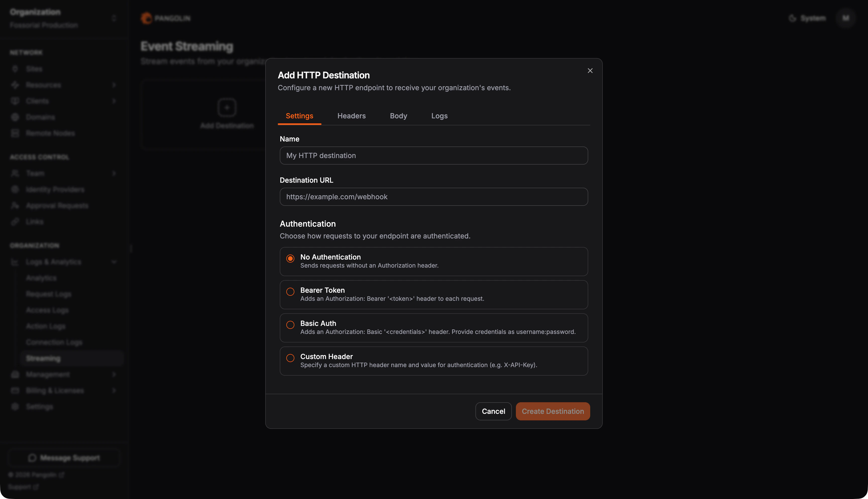Screen dimensions: 868x499
Task: Click the Create Destination button
Action: pos(553,411)
